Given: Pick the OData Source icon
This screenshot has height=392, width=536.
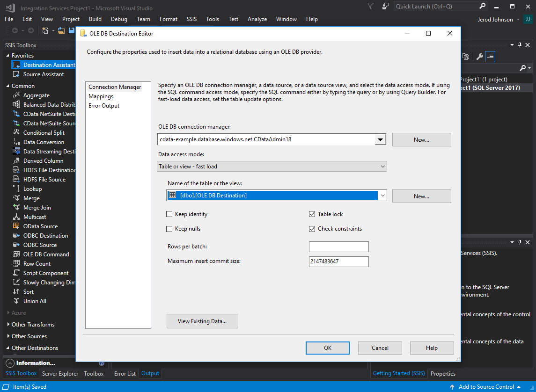Looking at the screenshot, I should pyautogui.click(x=16, y=226).
